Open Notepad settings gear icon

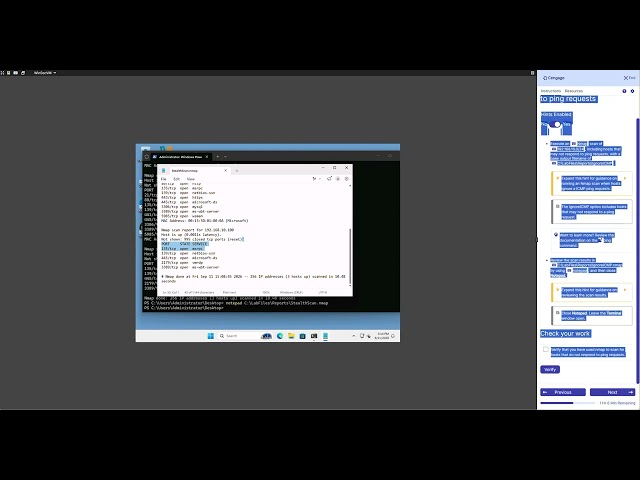coord(347,179)
